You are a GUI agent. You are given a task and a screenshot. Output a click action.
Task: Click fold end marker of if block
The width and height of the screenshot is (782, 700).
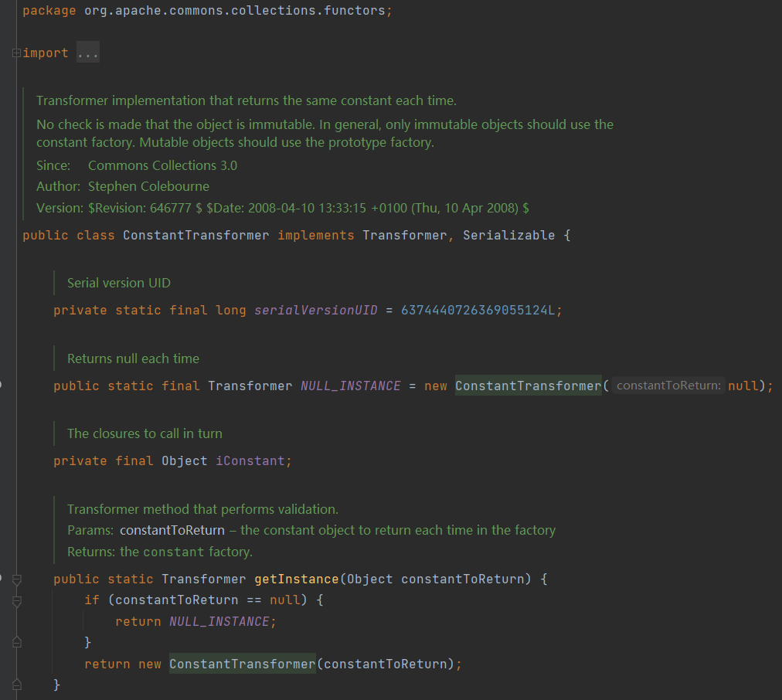tap(16, 642)
